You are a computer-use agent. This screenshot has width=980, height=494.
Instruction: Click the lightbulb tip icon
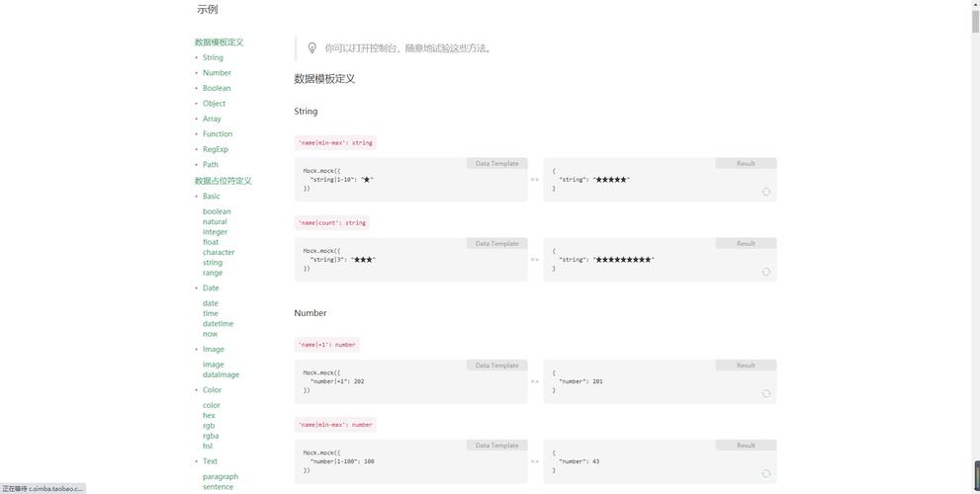click(x=312, y=47)
